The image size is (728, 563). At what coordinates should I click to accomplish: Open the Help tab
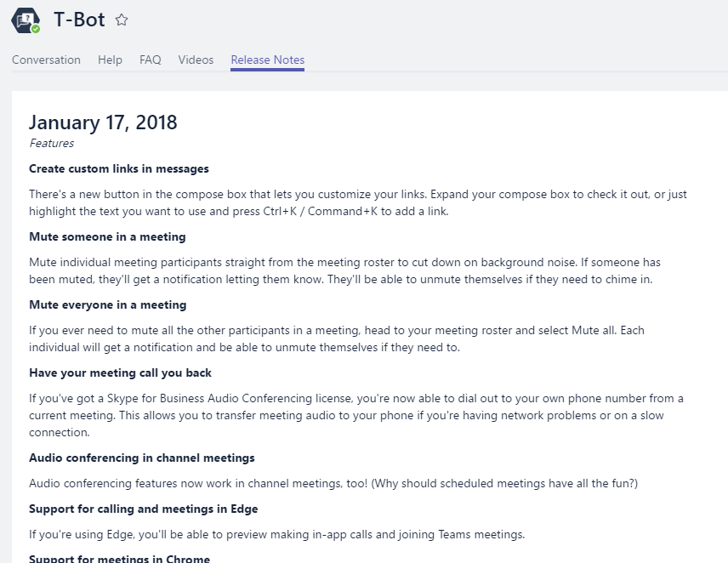(x=110, y=60)
